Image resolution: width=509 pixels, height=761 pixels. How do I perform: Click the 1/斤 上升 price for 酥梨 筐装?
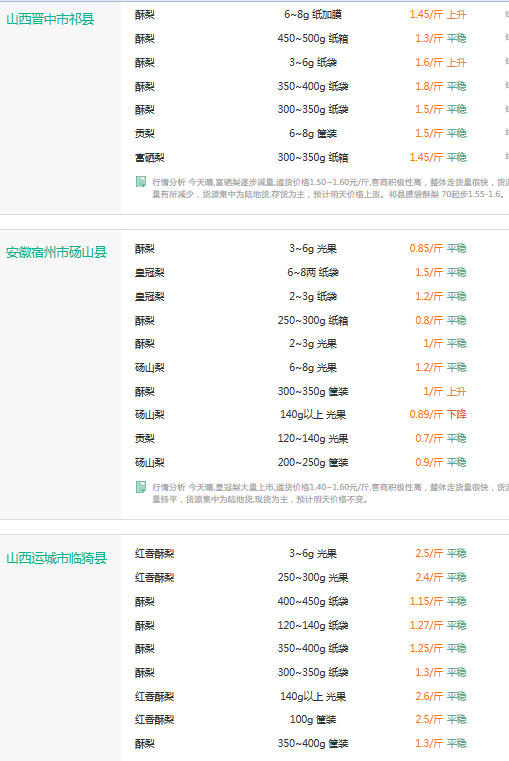point(444,392)
